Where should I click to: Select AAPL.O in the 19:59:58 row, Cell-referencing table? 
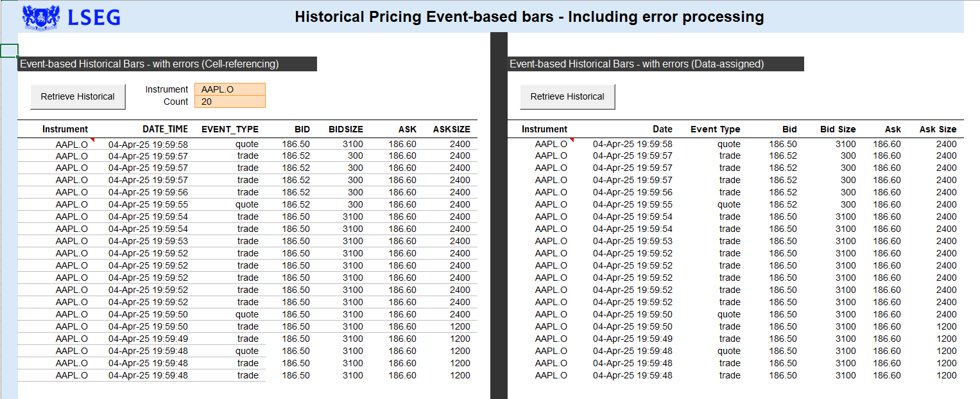[72, 145]
